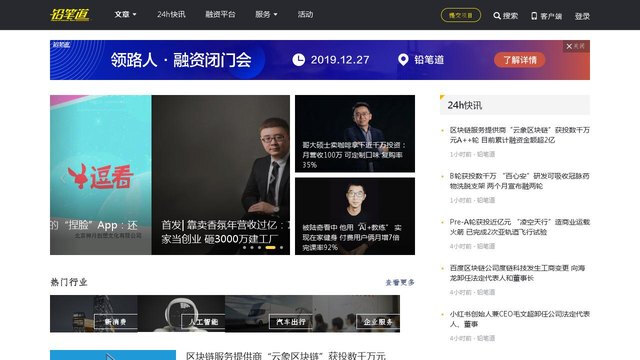The image size is (640, 360).
Task: Select the active yellow carousel indicator
Action: tap(270, 247)
